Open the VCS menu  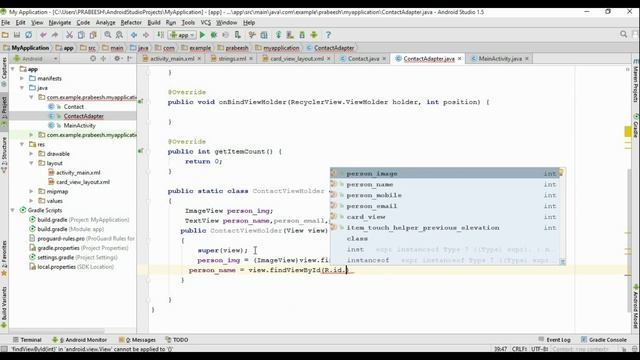click(x=206, y=22)
